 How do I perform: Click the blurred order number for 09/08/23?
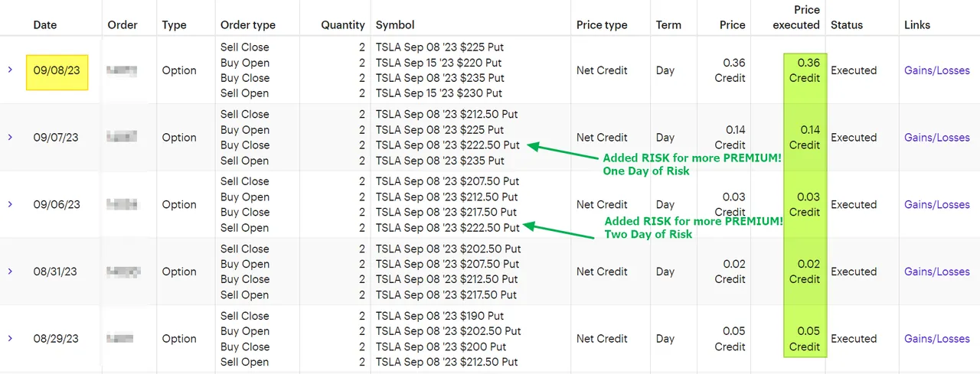(x=122, y=70)
